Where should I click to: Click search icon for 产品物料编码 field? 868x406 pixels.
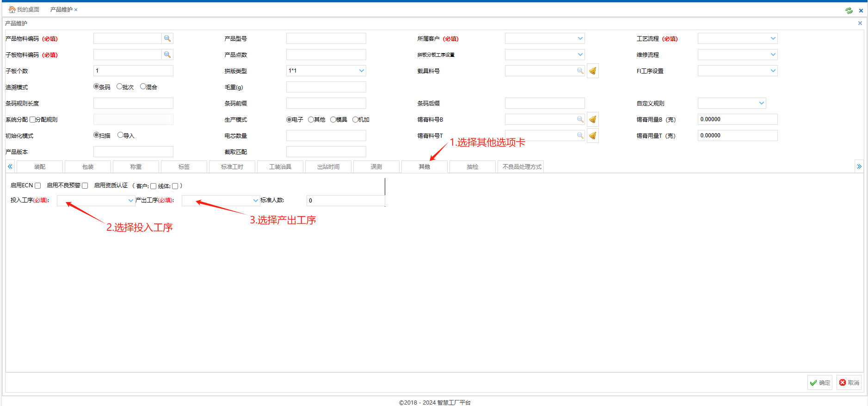(x=167, y=39)
